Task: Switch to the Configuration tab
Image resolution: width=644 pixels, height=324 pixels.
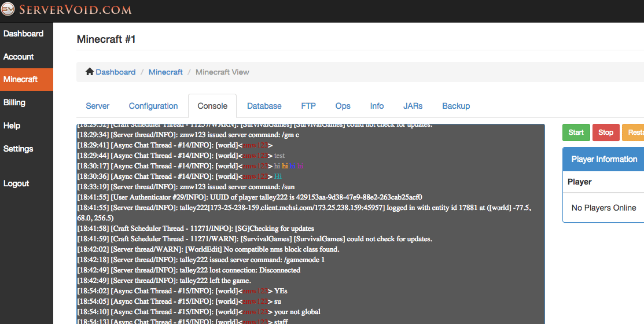Action: coord(153,106)
